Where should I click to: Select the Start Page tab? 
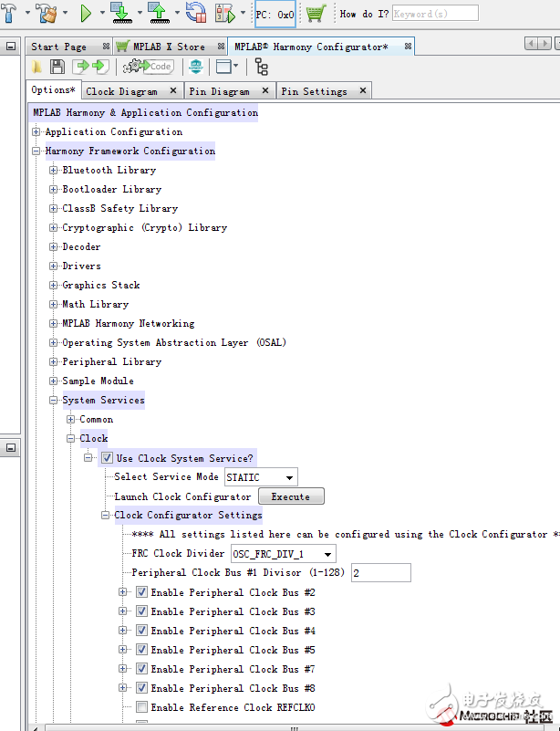pyautogui.click(x=58, y=47)
